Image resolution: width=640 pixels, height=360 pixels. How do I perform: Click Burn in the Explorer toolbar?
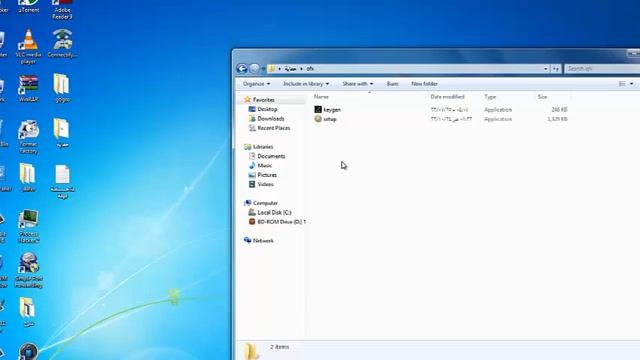click(392, 84)
